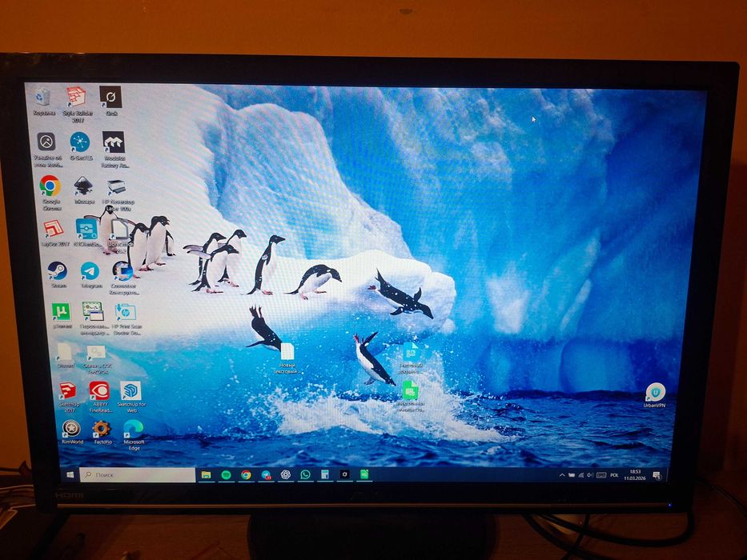Open the Grok desktop shortcut
Image resolution: width=747 pixels, height=560 pixels.
pyautogui.click(x=110, y=101)
